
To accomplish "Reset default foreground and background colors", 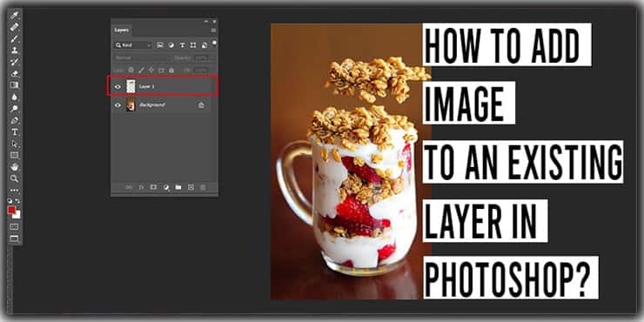I will pos(10,200).
